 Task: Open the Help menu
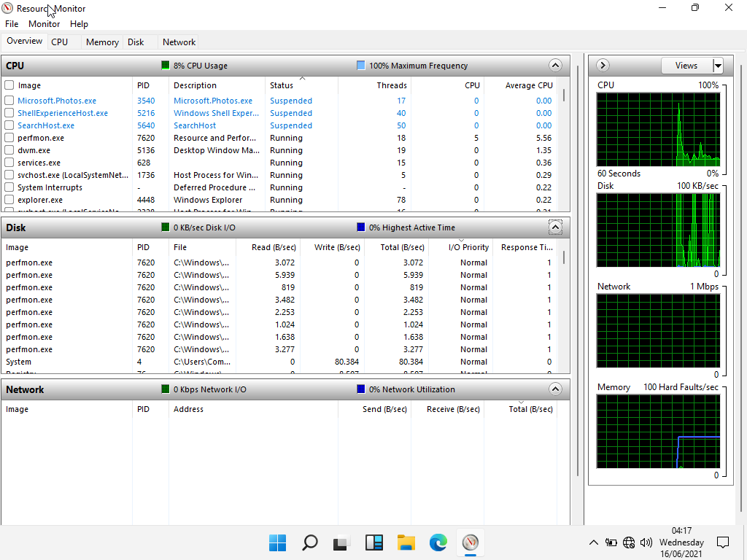[x=79, y=24]
